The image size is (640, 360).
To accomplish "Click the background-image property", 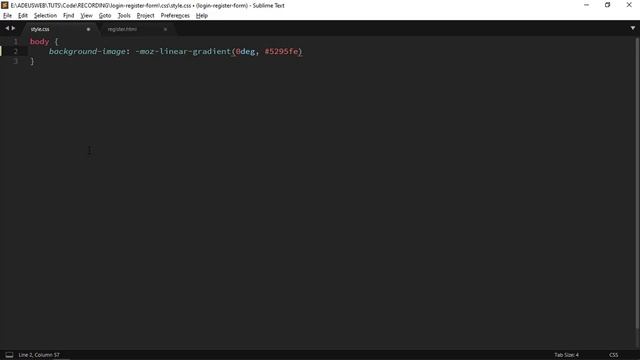I will tap(87, 51).
